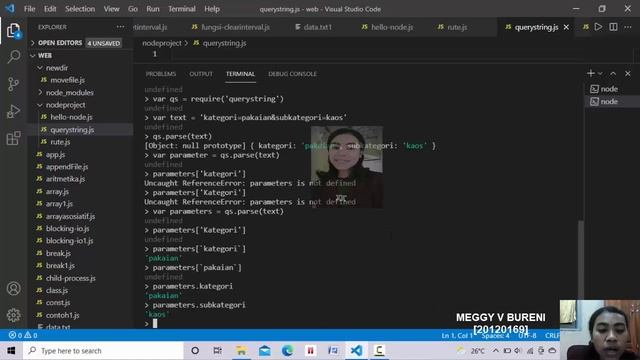Open aritmetika.js in the explorer

tap(65, 179)
